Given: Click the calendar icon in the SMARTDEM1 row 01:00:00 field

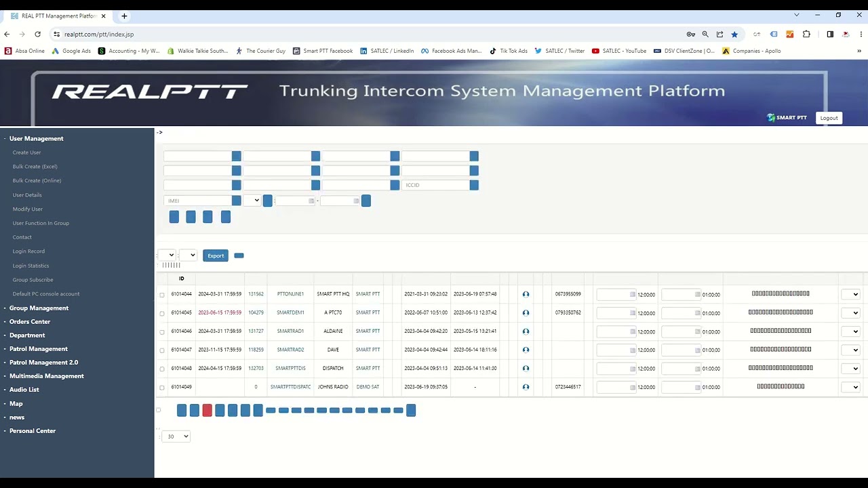Looking at the screenshot, I should tap(698, 313).
